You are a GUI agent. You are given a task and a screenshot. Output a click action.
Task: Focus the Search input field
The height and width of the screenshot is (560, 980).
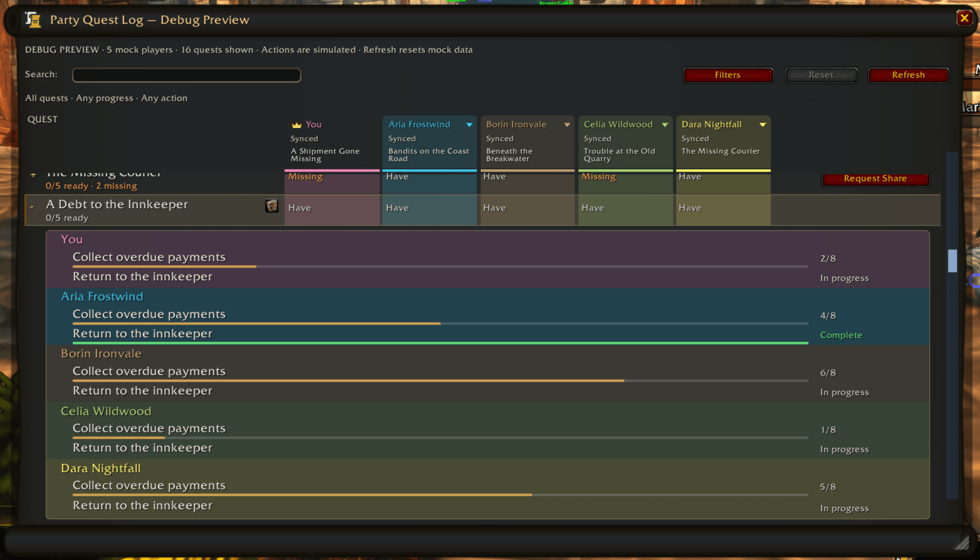pyautogui.click(x=187, y=75)
